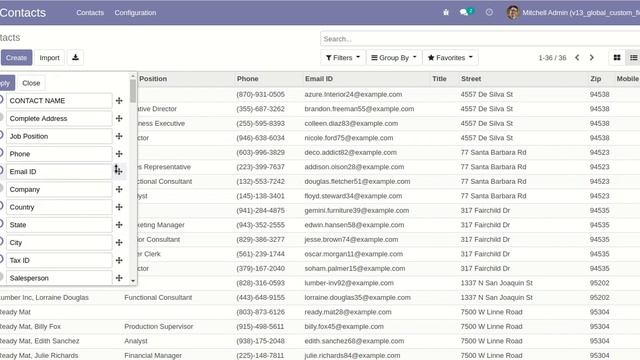Open the Contacts menu item
This screenshot has width=640, height=360.
(90, 13)
